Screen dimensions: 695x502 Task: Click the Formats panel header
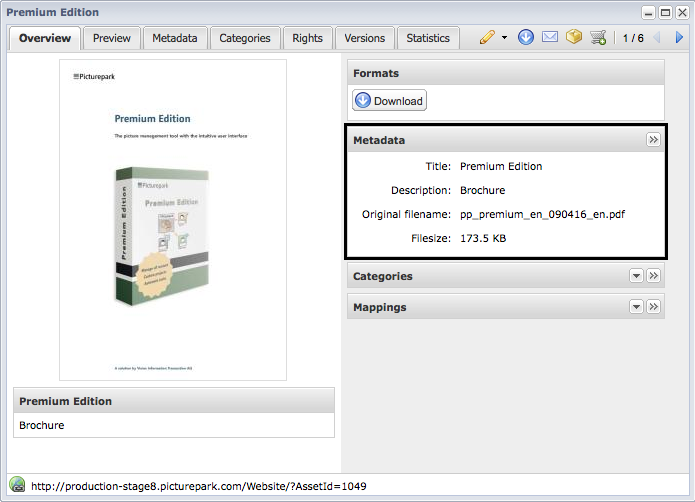click(506, 73)
